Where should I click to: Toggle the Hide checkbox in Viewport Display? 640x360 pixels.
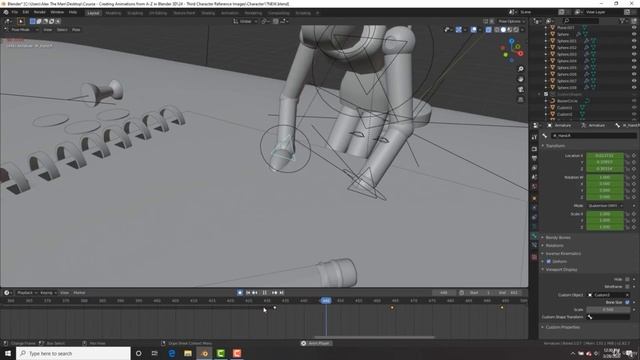point(627,279)
